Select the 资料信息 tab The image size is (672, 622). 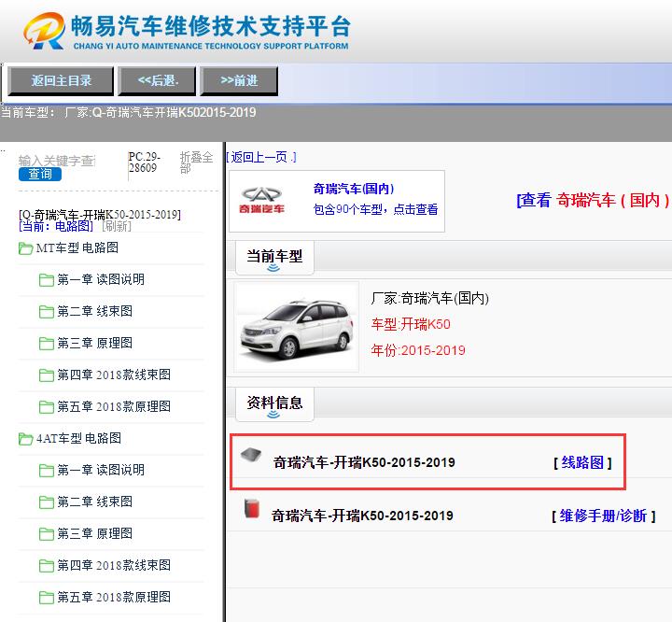coord(274,404)
